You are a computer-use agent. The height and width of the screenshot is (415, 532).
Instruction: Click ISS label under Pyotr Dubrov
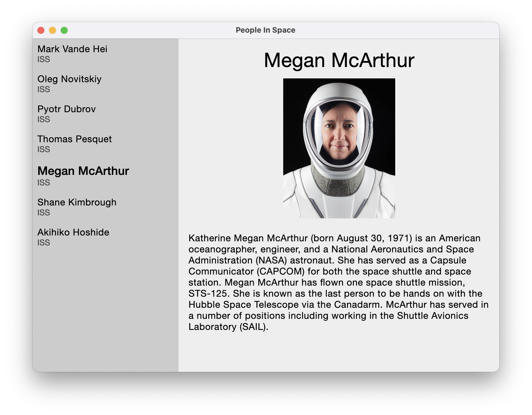click(44, 119)
